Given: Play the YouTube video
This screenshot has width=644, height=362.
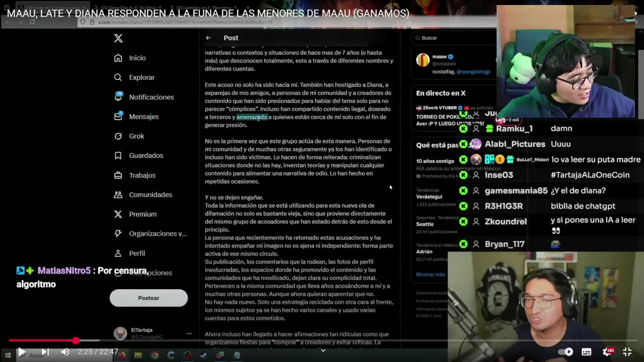Looking at the screenshot, I should point(22,352).
